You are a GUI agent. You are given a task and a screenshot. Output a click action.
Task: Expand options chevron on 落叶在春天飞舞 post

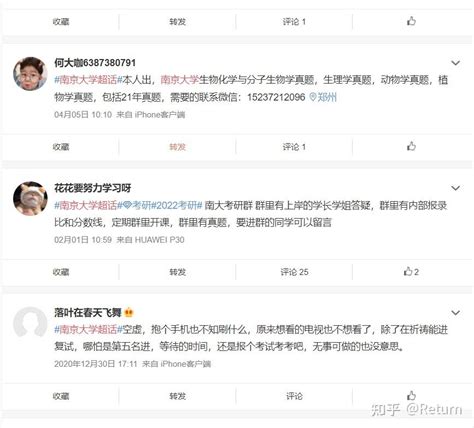(x=455, y=313)
